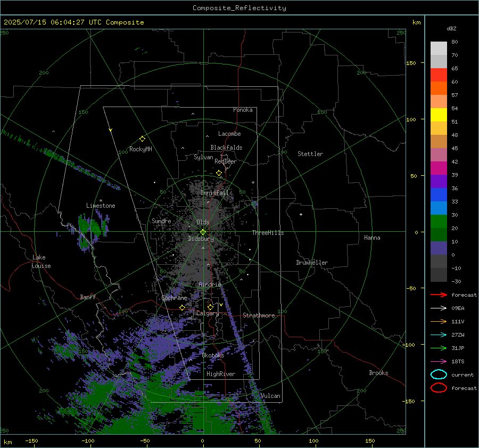Click the cyan current ellipse in legend
Screen dimensions: 479x448
pos(439,374)
